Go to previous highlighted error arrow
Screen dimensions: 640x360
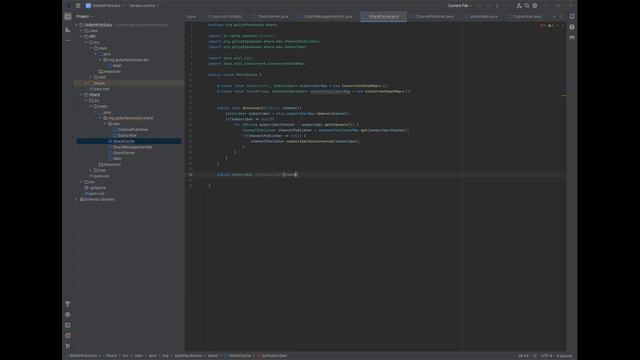point(558,25)
